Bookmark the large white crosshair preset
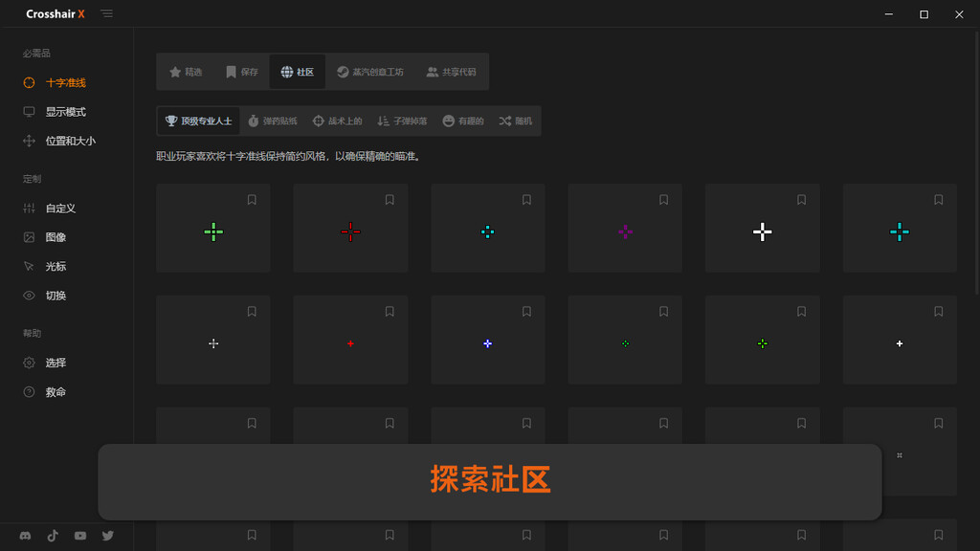 coord(802,200)
